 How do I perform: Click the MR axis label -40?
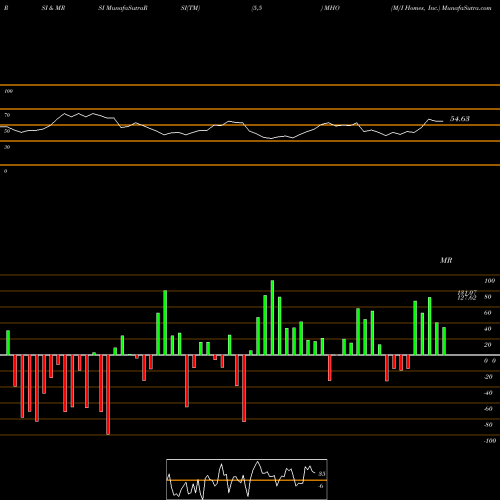click(488, 393)
